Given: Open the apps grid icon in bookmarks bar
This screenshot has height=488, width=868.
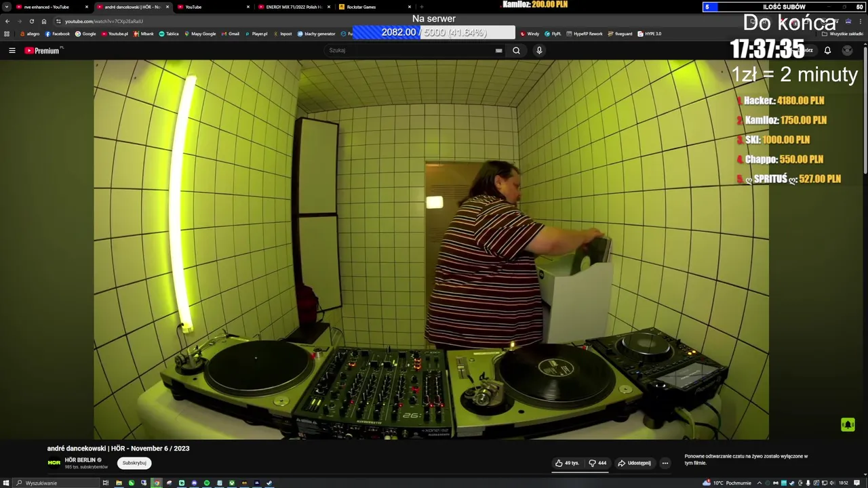Looking at the screenshot, I should coord(7,34).
